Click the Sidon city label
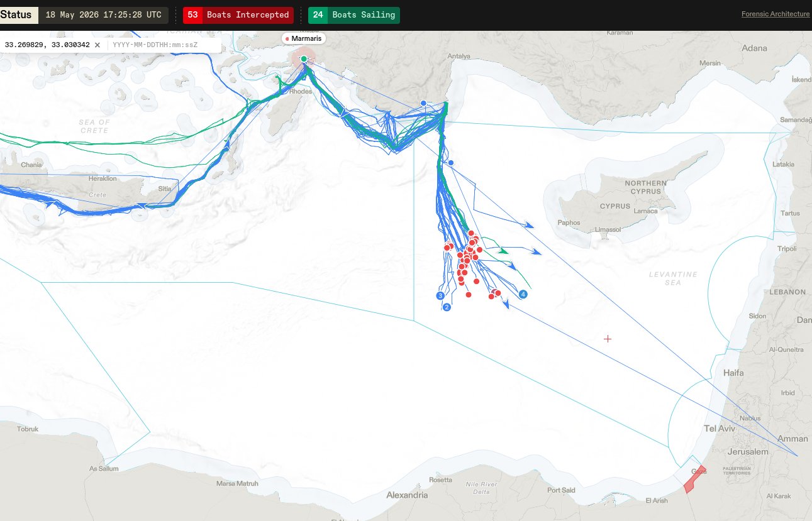 tap(757, 316)
